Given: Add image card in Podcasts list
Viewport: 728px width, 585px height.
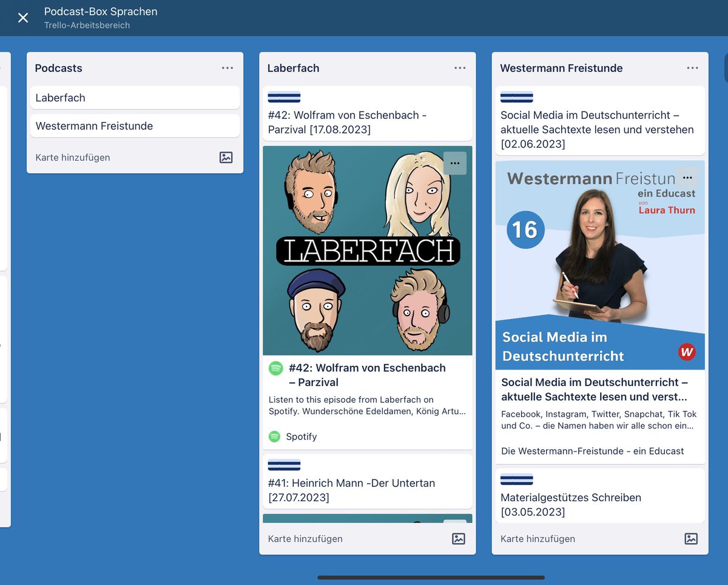Looking at the screenshot, I should coord(226,157).
